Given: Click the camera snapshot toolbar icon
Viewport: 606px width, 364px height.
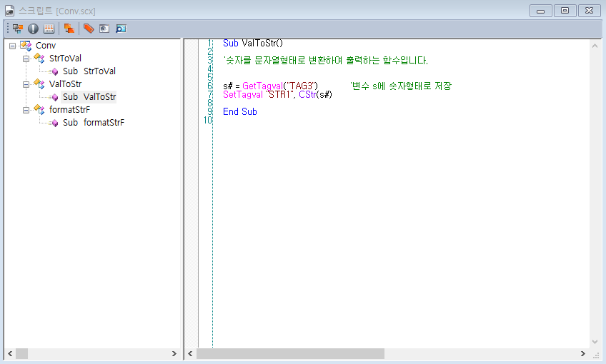Looking at the screenshot, I should pyautogui.click(x=104, y=29).
